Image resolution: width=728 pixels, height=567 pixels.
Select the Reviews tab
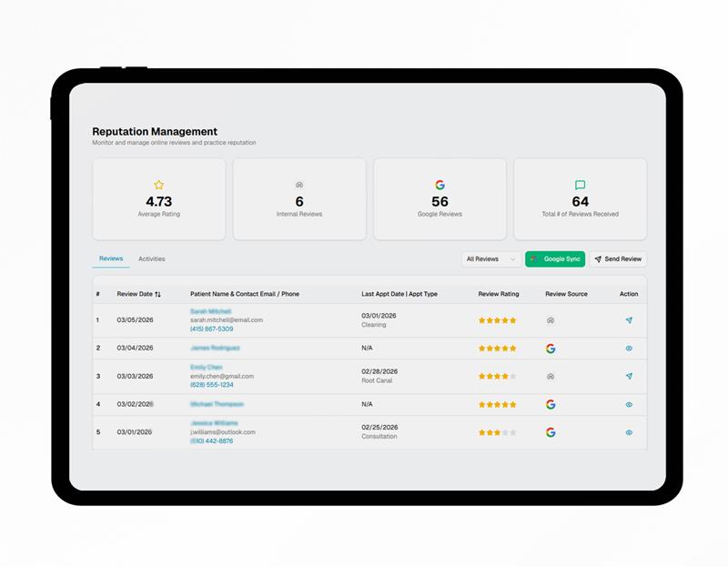pyautogui.click(x=111, y=259)
